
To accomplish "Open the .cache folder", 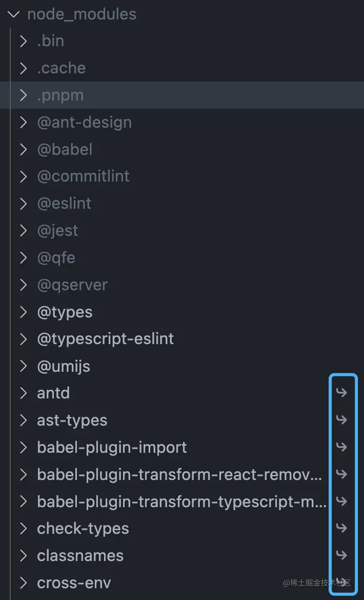I will 62,68.
